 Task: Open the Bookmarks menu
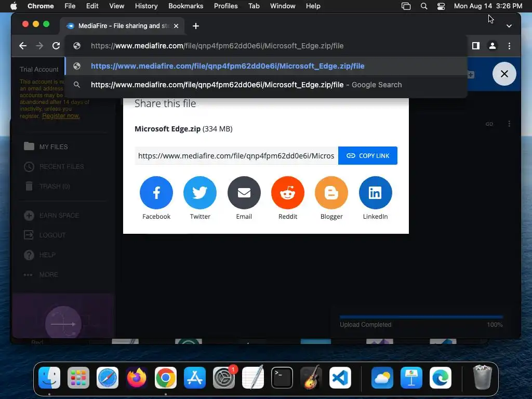(x=185, y=6)
